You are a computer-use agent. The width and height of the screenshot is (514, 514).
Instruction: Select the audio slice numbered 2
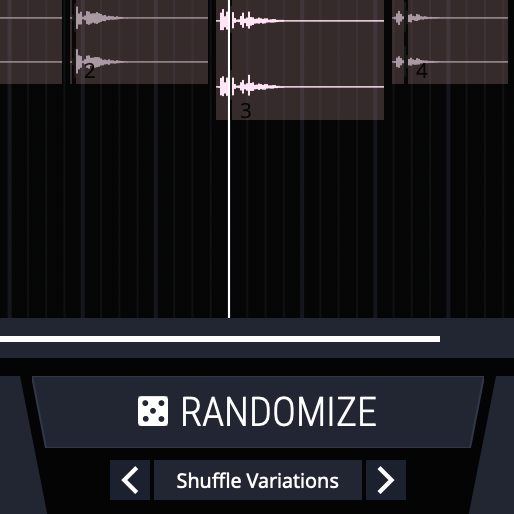click(x=140, y=42)
